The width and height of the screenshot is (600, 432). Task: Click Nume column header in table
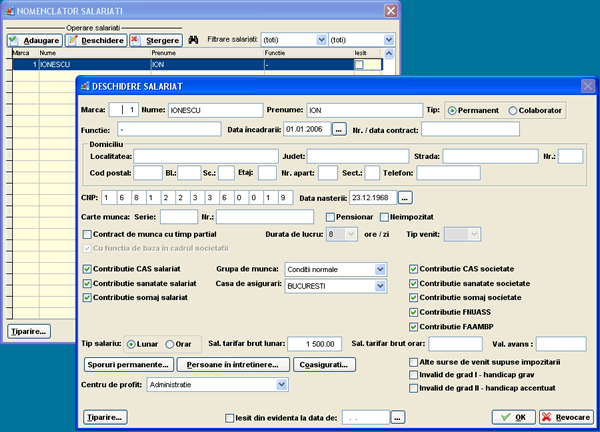tap(94, 53)
